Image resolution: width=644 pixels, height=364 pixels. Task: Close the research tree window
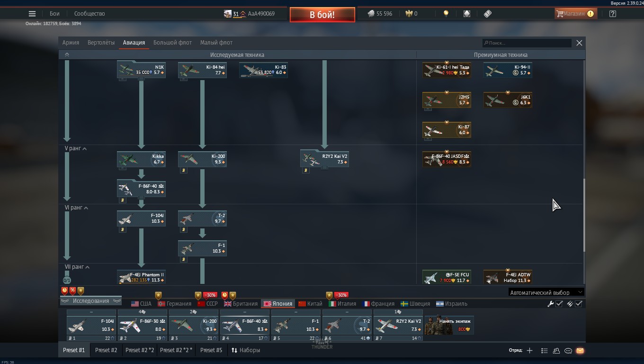(x=579, y=43)
